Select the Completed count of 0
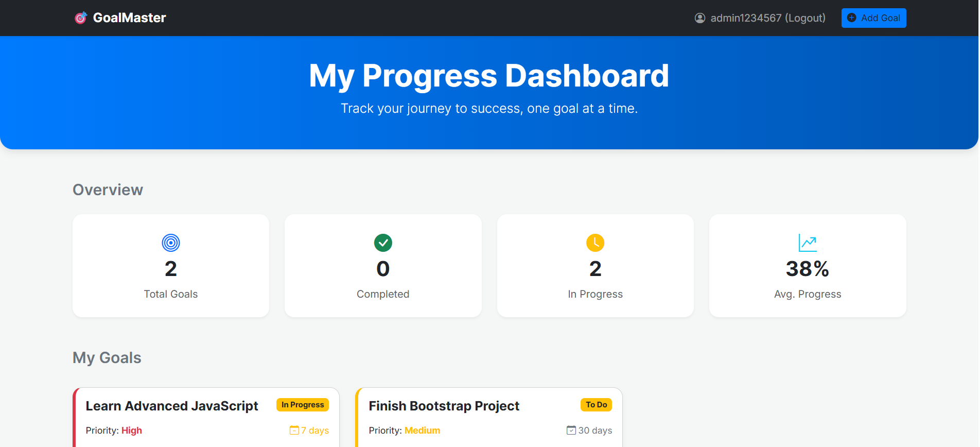The image size is (980, 447). tap(383, 269)
